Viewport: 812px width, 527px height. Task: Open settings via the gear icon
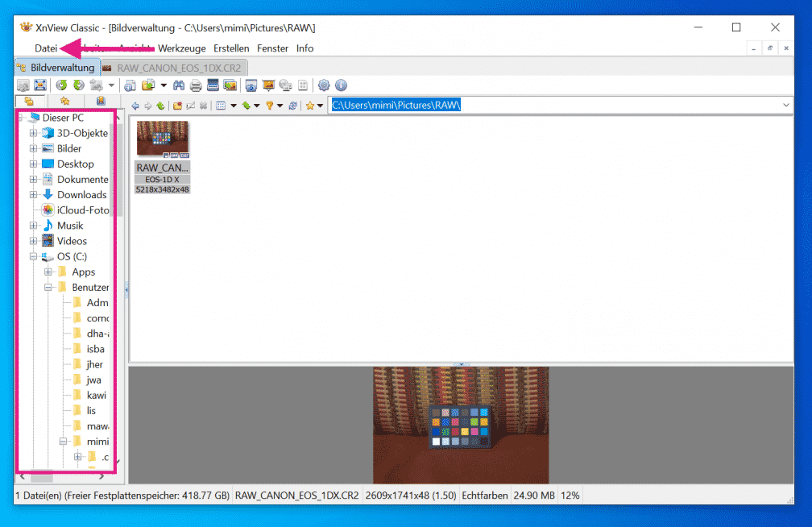pyautogui.click(x=324, y=85)
